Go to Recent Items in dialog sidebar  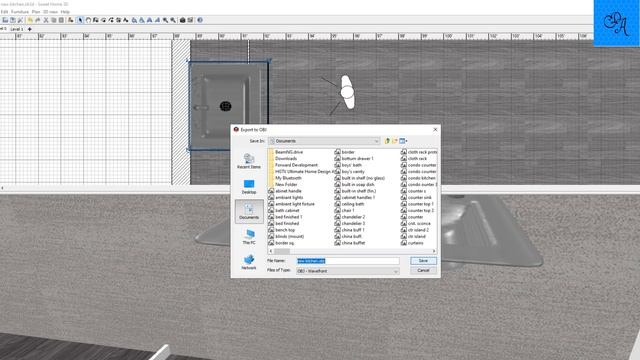point(249,161)
